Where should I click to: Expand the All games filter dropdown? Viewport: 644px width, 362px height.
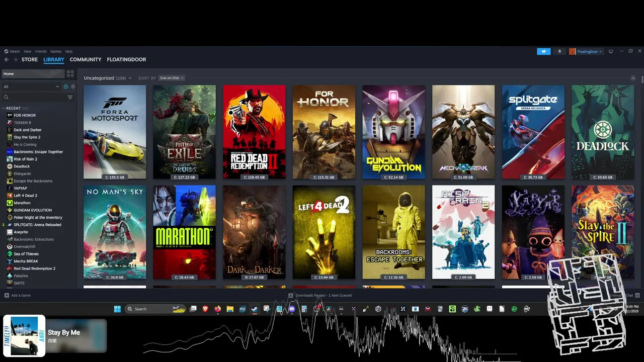pyautogui.click(x=31, y=86)
